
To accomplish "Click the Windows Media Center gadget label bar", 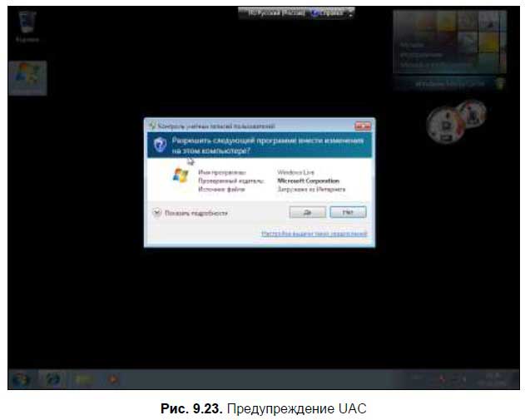I will (x=449, y=84).
